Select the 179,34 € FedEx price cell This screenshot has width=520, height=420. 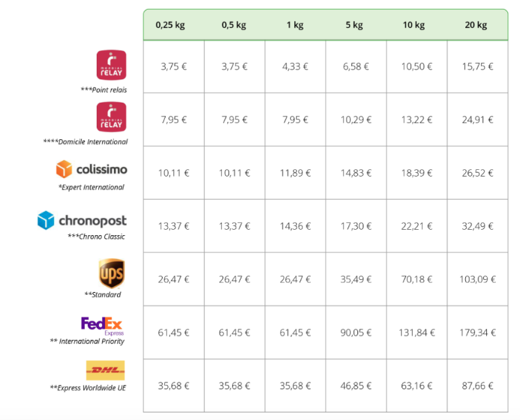(x=477, y=332)
